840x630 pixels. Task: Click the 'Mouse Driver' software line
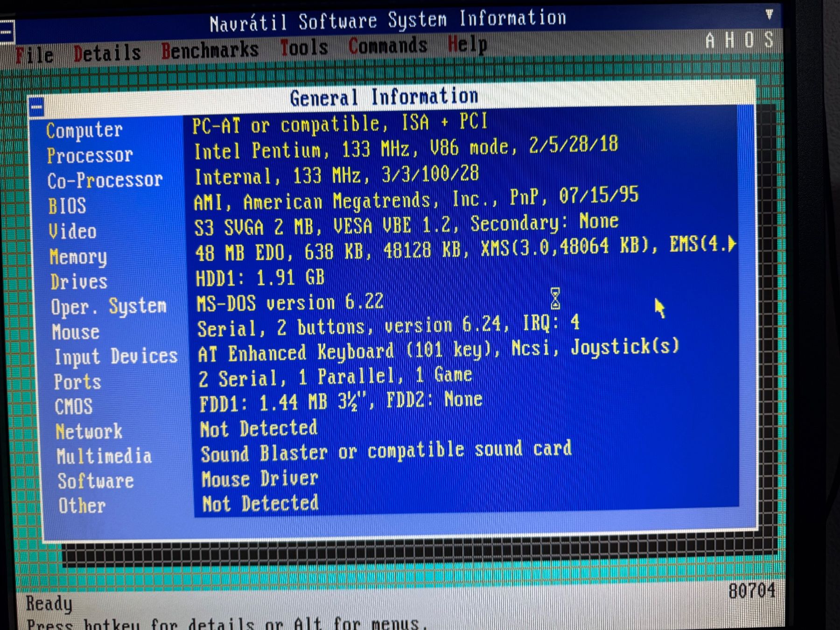click(x=260, y=479)
